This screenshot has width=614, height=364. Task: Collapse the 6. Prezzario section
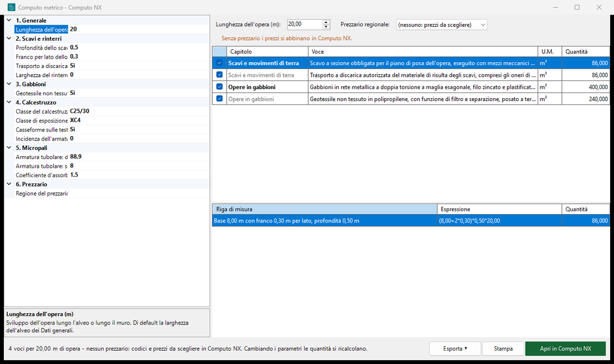click(x=9, y=184)
